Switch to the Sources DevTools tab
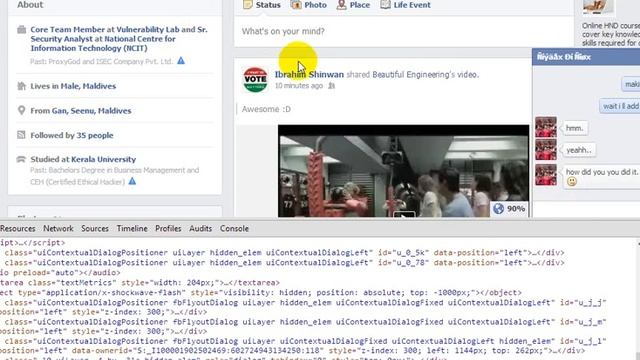This screenshot has height=360, width=640. pos(95,229)
